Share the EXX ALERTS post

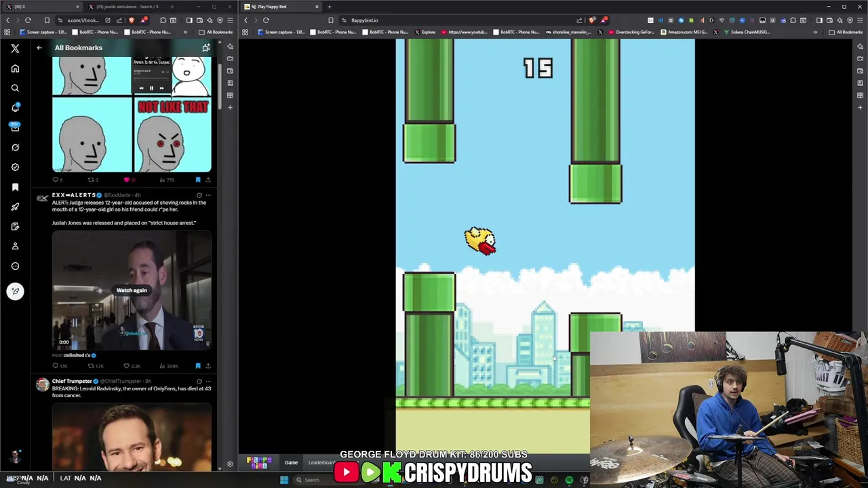coord(208,366)
